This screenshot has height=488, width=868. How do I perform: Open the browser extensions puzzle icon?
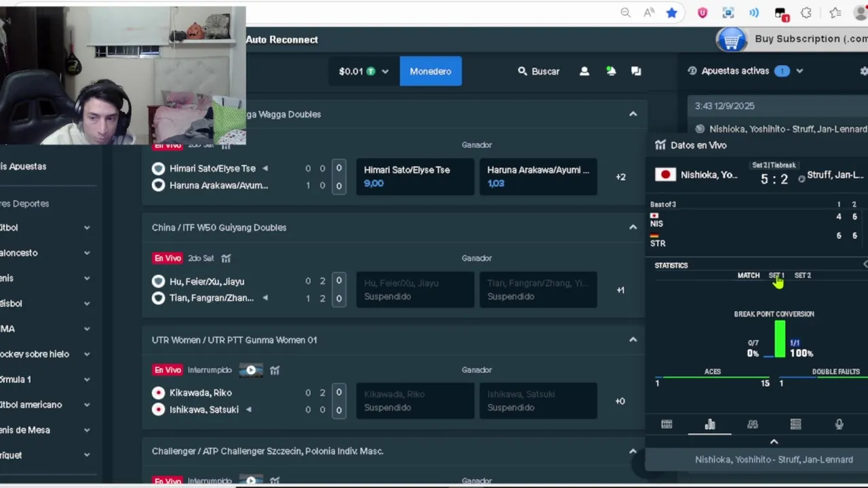(x=806, y=13)
